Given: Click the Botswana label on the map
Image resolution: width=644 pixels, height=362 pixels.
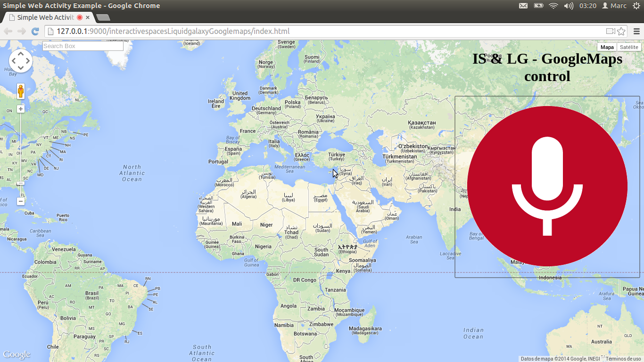Looking at the screenshot, I should (305, 334).
